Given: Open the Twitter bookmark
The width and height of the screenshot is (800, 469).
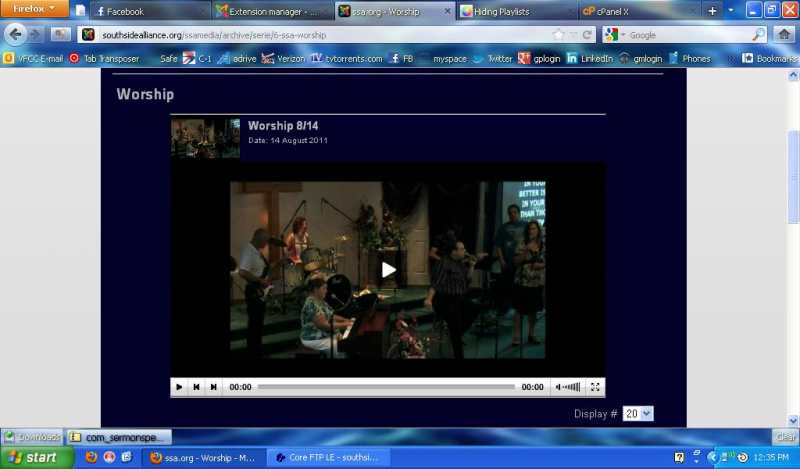Looking at the screenshot, I should 493,59.
